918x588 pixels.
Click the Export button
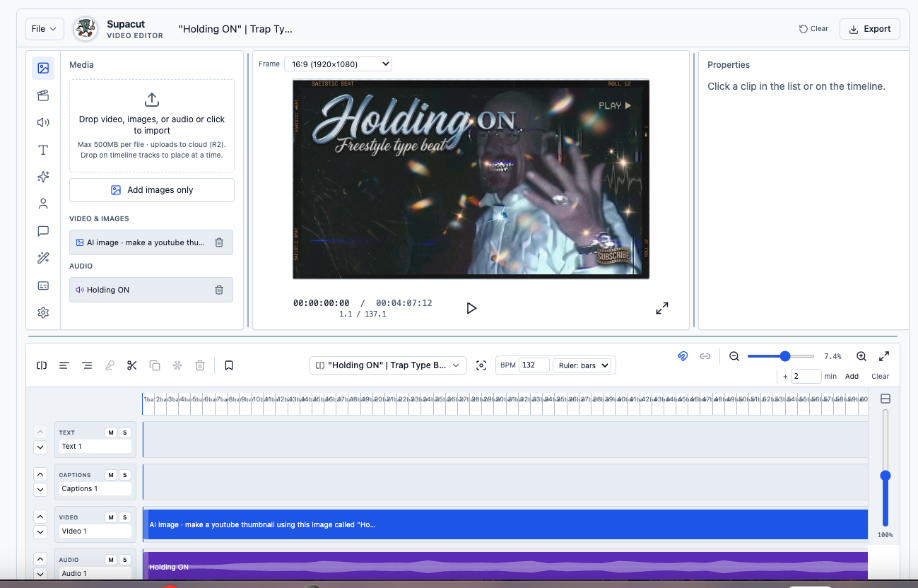[x=869, y=28]
